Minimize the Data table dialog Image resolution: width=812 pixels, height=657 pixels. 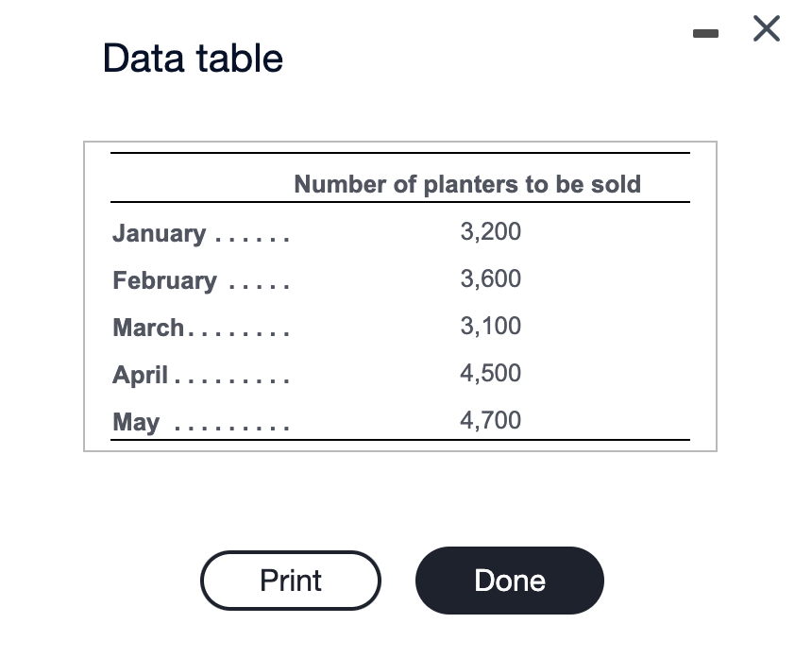pyautogui.click(x=705, y=34)
